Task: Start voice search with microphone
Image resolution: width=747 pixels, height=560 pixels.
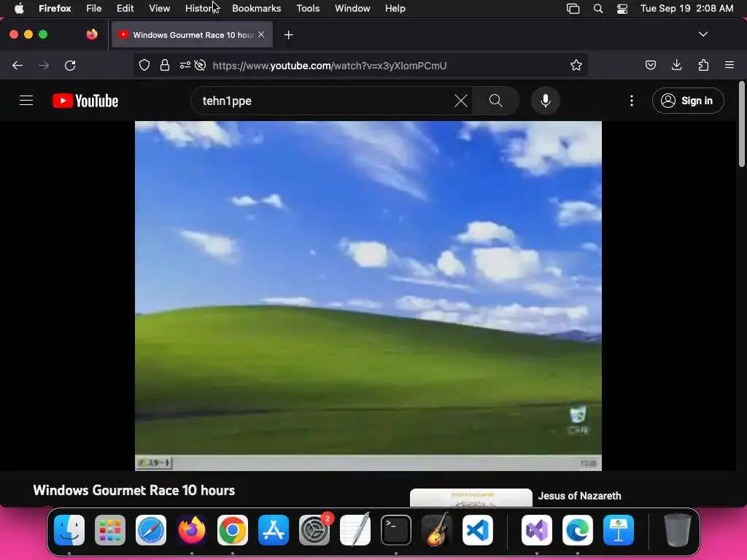Action: pos(546,101)
